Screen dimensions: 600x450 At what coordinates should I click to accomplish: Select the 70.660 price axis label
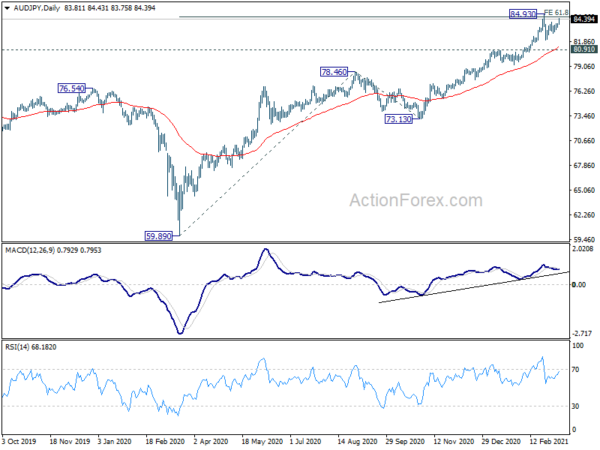pyautogui.click(x=583, y=141)
